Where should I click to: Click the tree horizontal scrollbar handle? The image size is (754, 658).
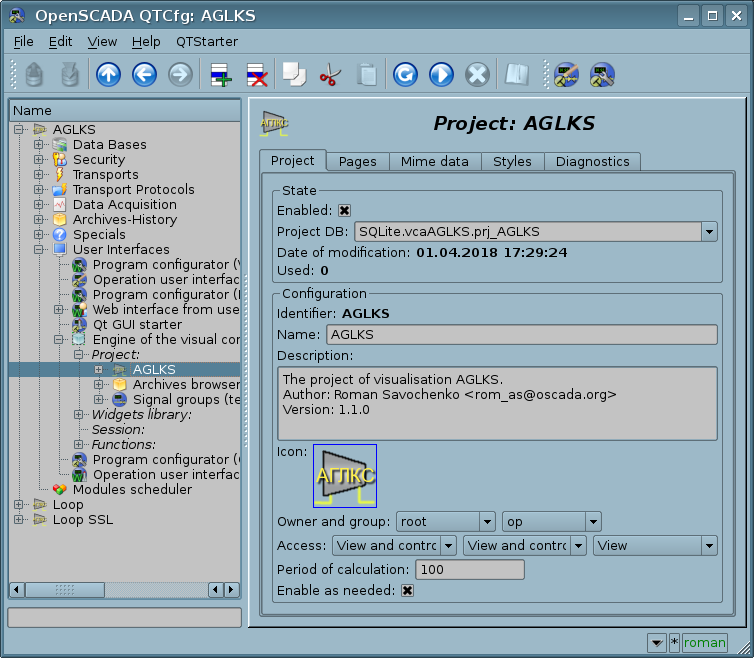pos(65,590)
